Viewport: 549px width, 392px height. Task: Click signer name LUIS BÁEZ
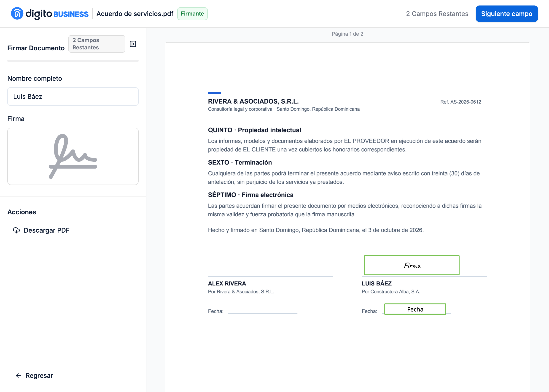pos(376,283)
